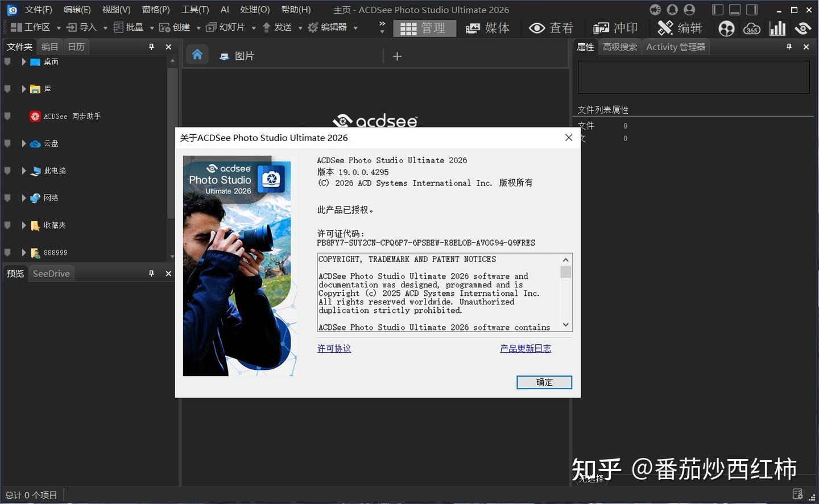This screenshot has height=504, width=819.
Task: Toggle easy-select marker beside 云盘
Action: (x=7, y=143)
